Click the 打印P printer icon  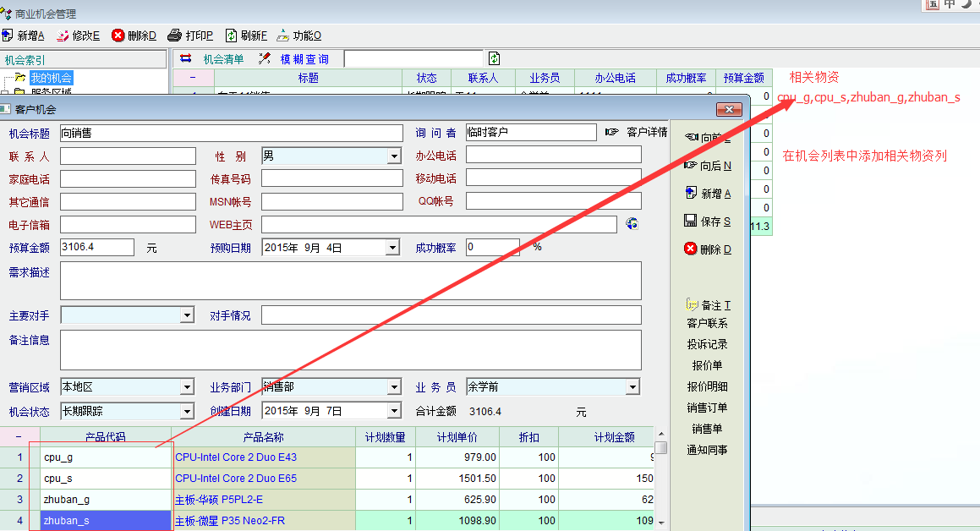(x=174, y=36)
